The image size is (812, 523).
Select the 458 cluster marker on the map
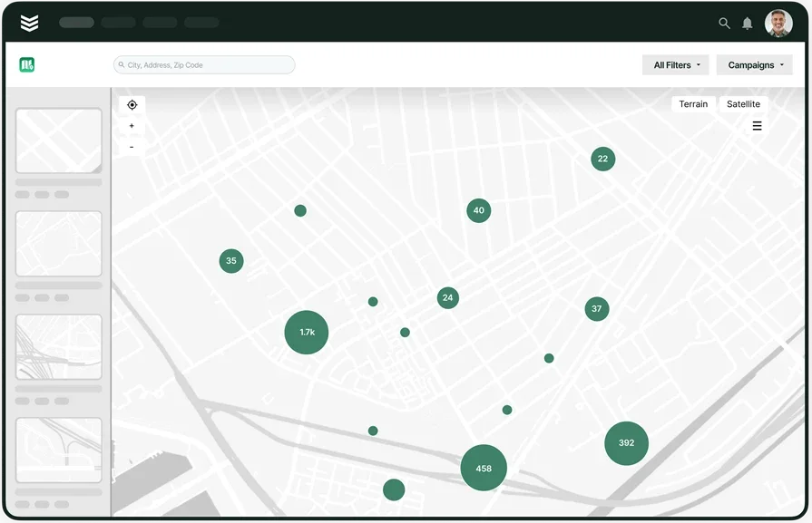484,468
